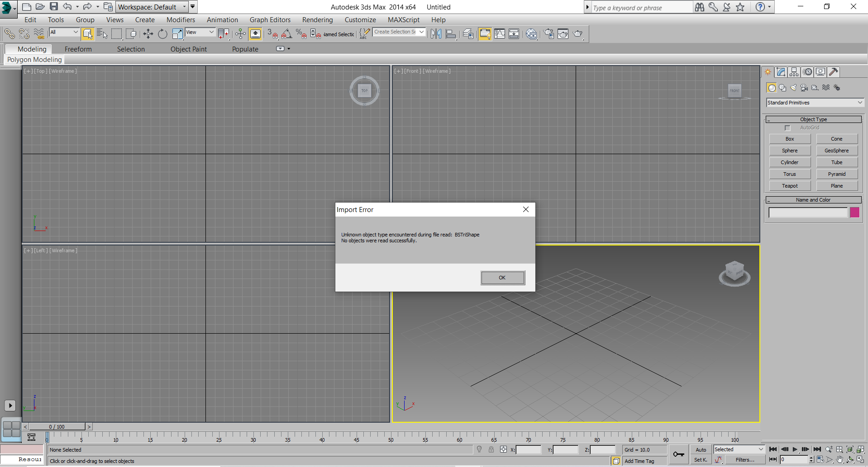868x467 pixels.
Task: Create a Teapot primitive
Action: tap(790, 186)
